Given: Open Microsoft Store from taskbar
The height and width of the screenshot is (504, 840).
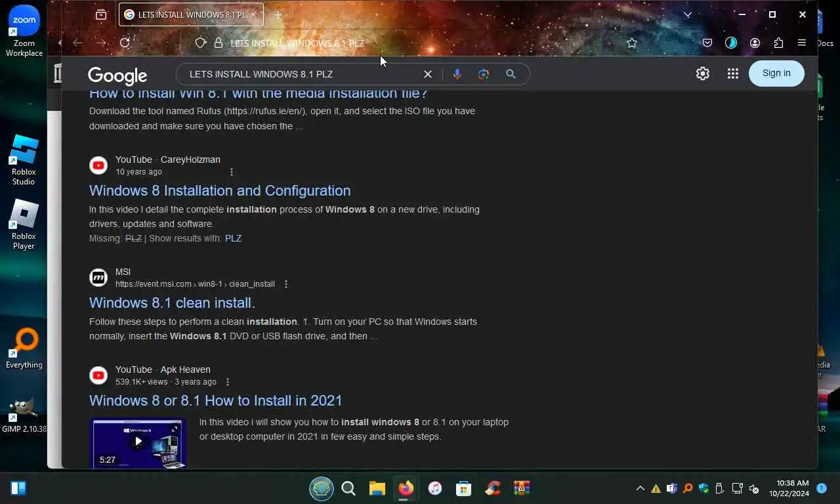Looking at the screenshot, I should [x=463, y=488].
